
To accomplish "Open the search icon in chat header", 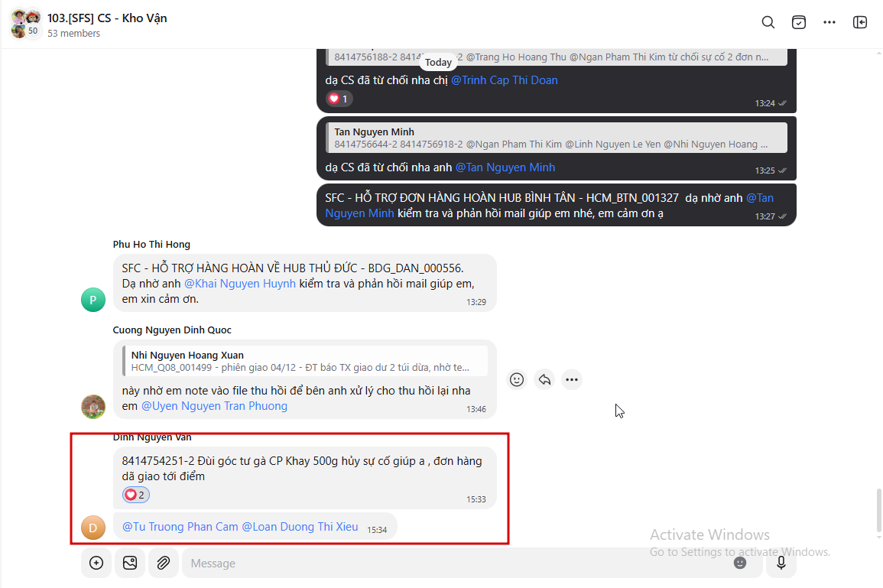I will point(768,22).
